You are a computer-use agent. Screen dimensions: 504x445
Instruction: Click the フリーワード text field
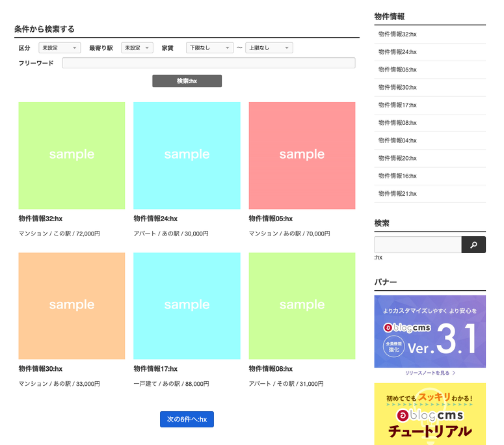click(208, 63)
